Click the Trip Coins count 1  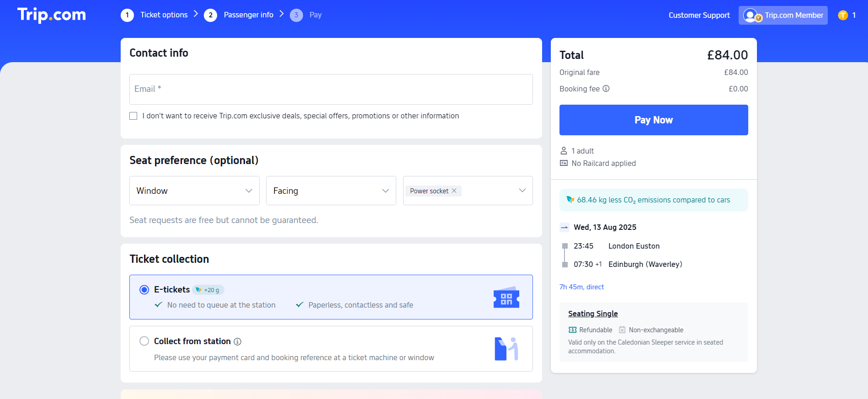[854, 15]
